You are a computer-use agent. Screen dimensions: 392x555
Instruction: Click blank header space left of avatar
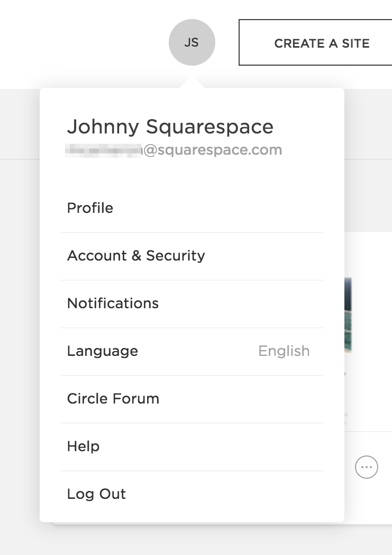pyautogui.click(x=79, y=42)
